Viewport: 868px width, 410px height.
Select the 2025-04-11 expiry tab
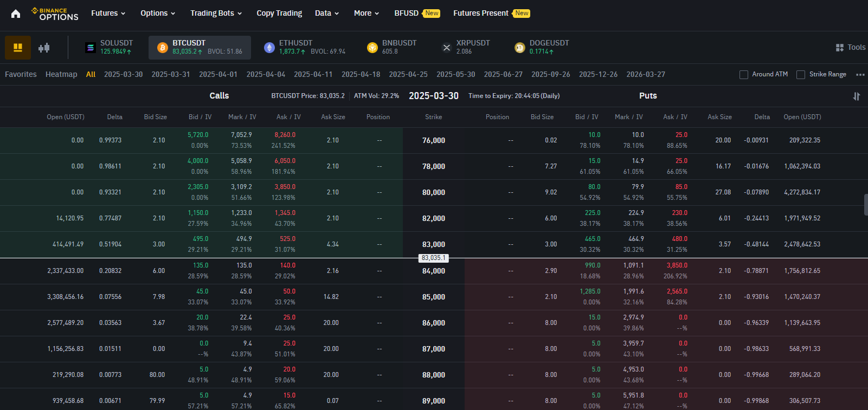coord(313,74)
